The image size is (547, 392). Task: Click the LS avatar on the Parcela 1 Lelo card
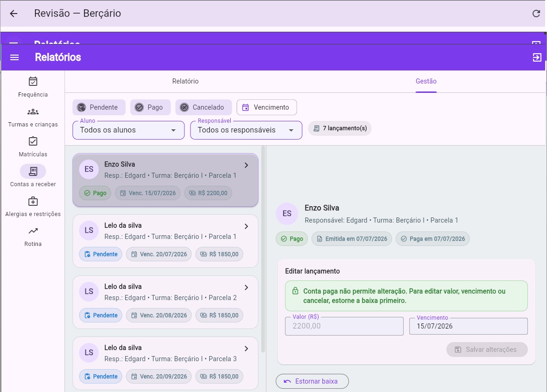tap(89, 231)
